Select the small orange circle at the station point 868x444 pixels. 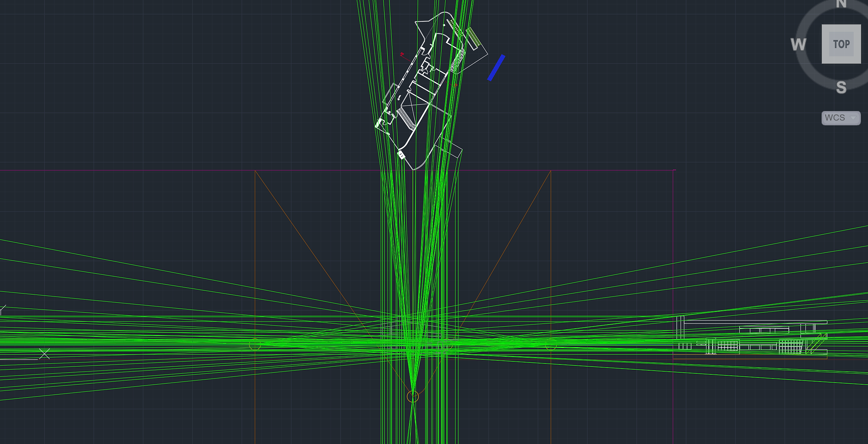[x=413, y=397]
